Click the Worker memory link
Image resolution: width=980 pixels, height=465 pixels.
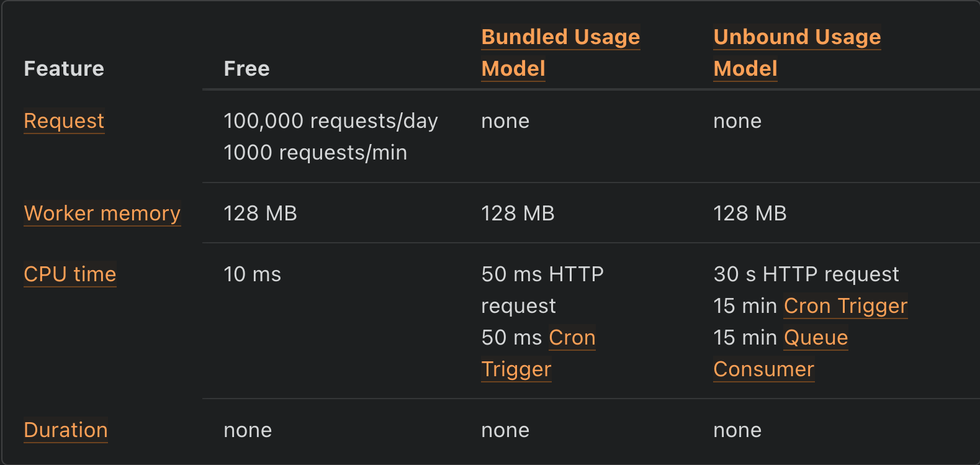pyautogui.click(x=102, y=213)
